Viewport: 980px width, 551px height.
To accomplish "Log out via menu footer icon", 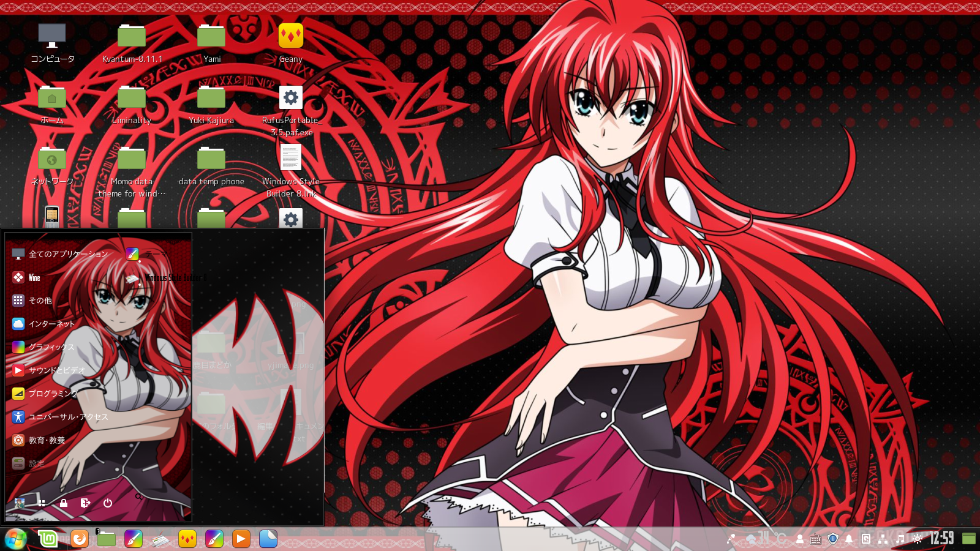I will (86, 503).
